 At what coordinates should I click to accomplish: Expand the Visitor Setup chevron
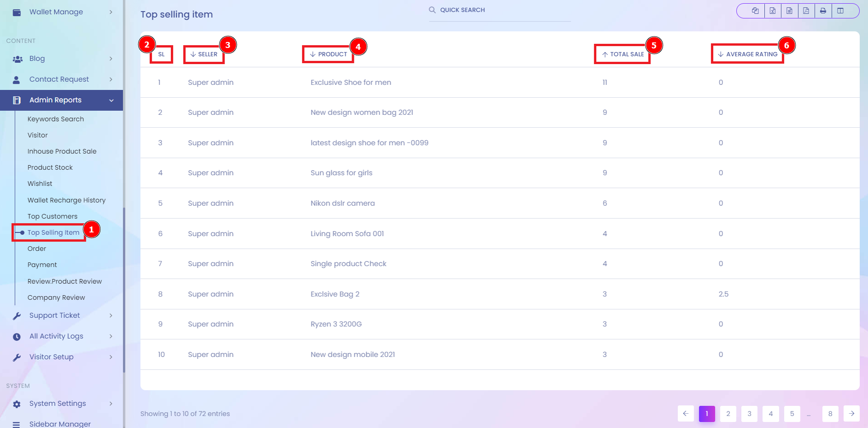click(111, 357)
